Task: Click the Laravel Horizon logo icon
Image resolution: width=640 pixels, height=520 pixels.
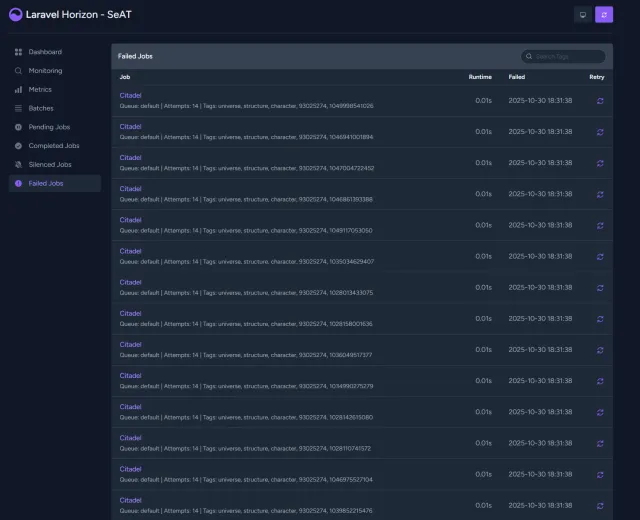Action: click(16, 15)
